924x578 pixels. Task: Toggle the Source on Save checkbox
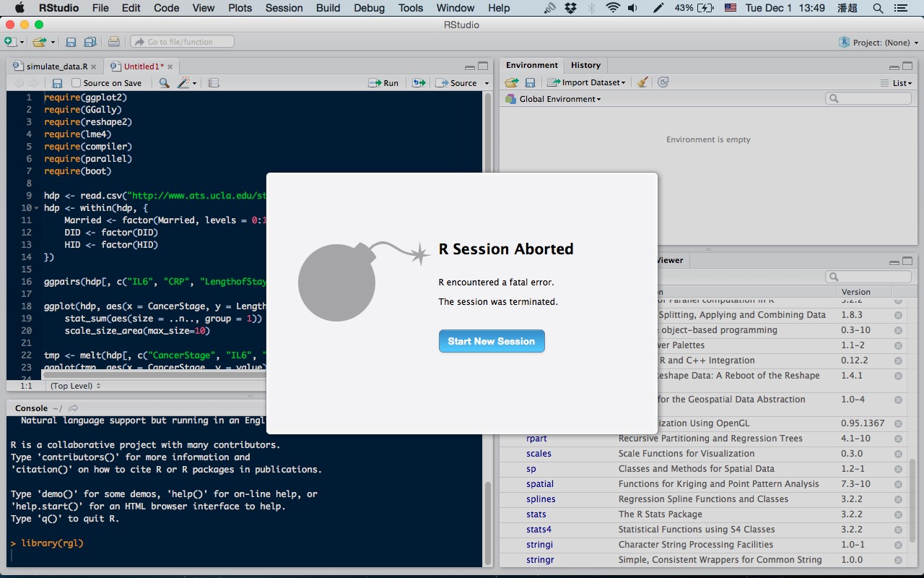[x=76, y=83]
